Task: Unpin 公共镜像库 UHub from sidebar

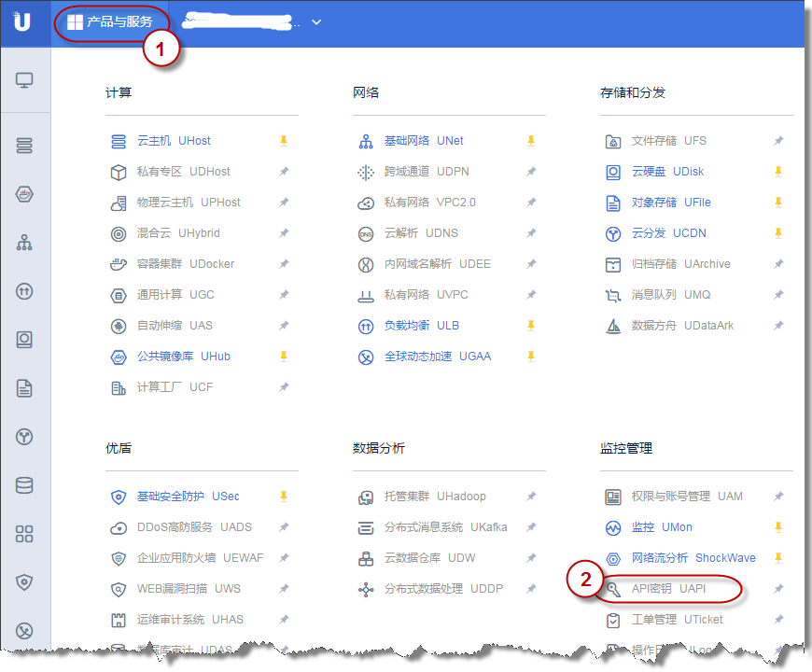Action: click(x=284, y=357)
